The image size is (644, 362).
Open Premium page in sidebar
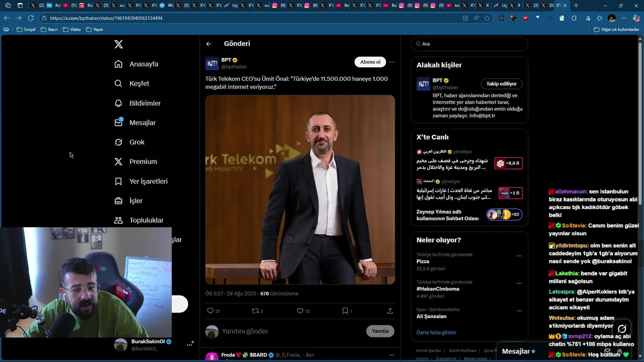pyautogui.click(x=136, y=161)
